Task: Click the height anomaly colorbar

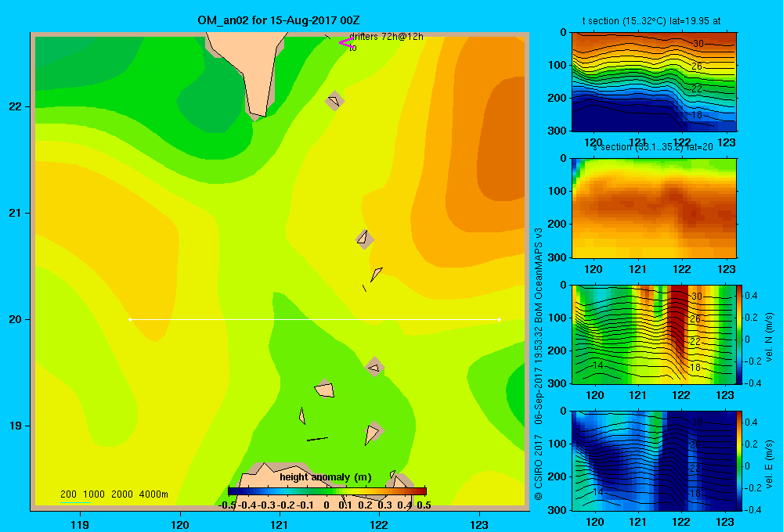Action: tap(327, 491)
